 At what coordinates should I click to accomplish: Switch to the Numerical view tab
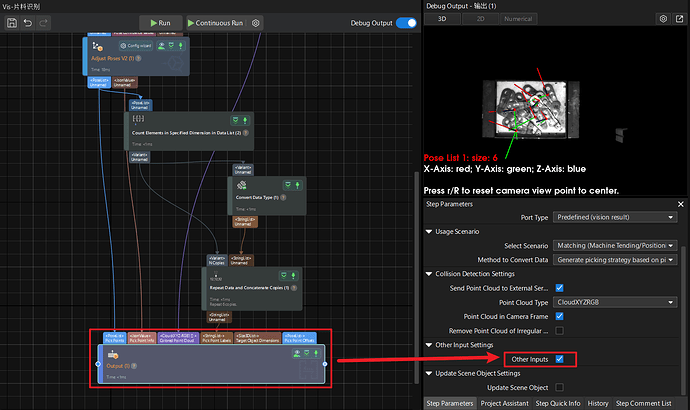coord(517,18)
